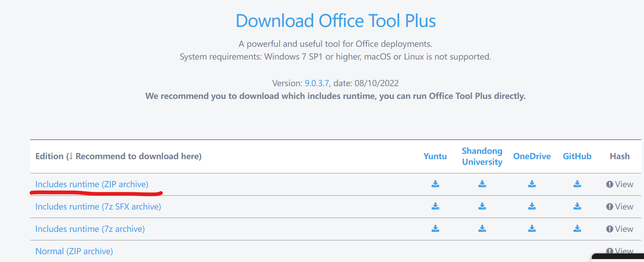Download ZIP runtime edition from OneDrive
644x262 pixels.
pos(532,184)
